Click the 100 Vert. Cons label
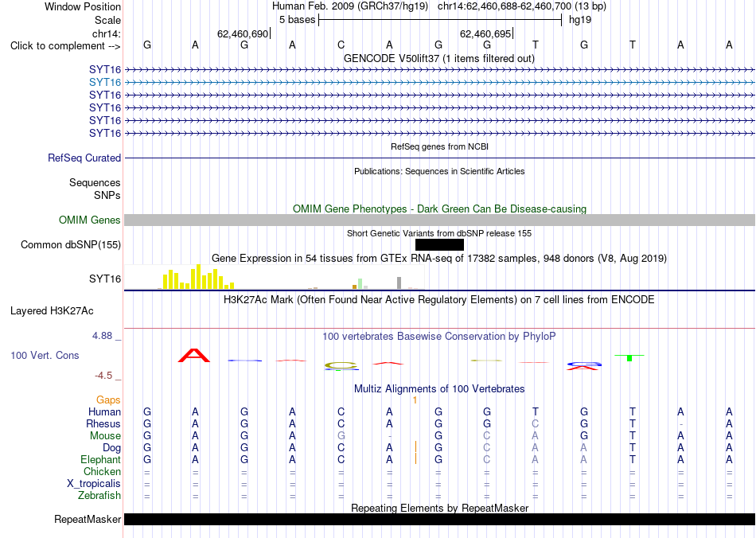The width and height of the screenshot is (756, 538). coord(45,356)
